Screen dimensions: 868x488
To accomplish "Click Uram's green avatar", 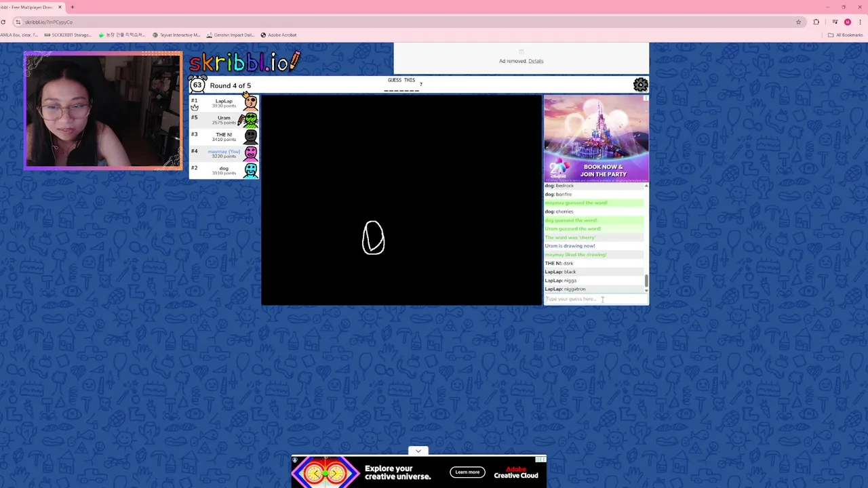I will [x=251, y=120].
